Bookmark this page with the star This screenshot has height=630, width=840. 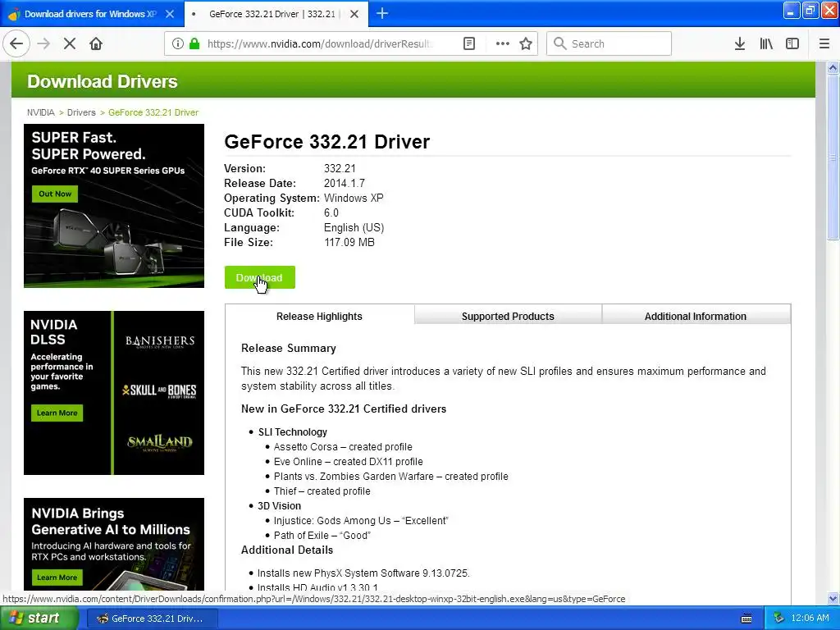526,43
